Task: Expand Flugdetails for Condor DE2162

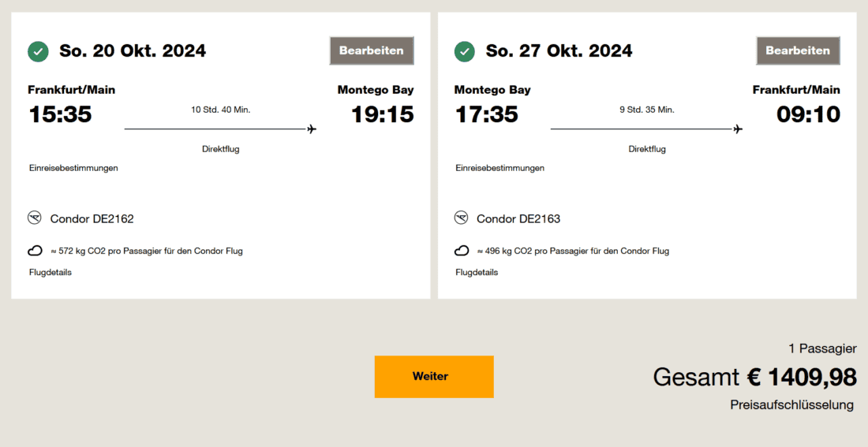Action: 51,273
